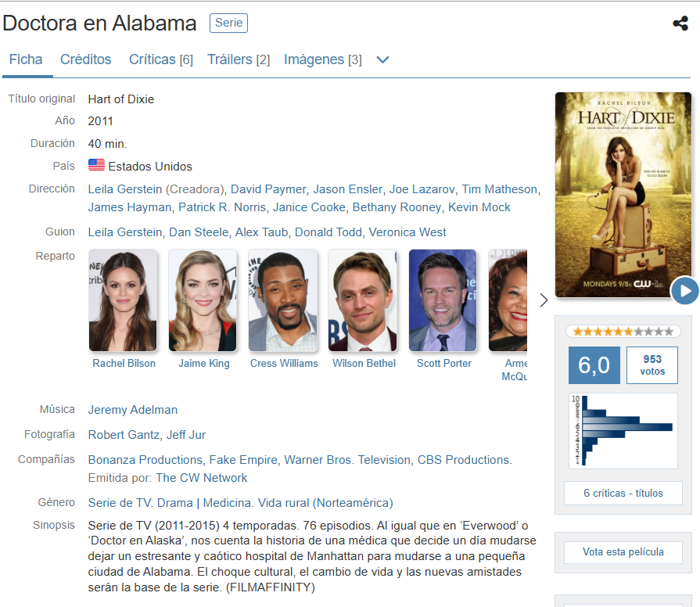This screenshot has width=700, height=607.
Task: Switch to the Créditos tab
Action: (86, 59)
